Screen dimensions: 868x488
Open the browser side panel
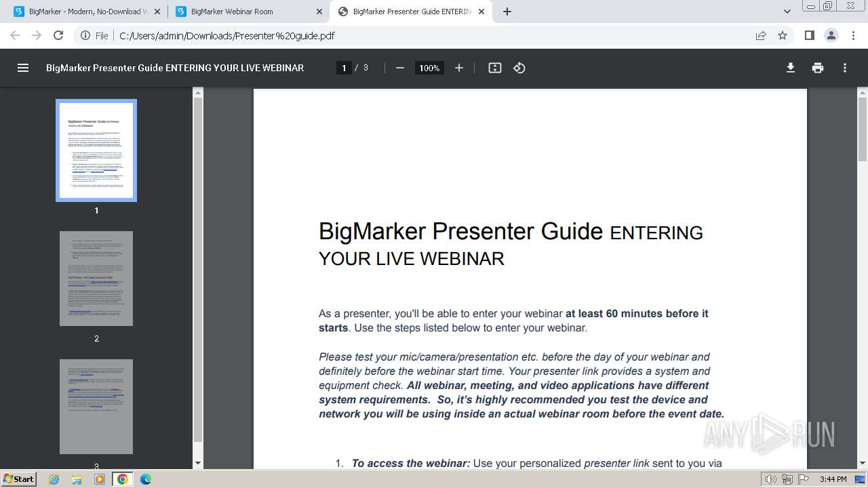(809, 36)
